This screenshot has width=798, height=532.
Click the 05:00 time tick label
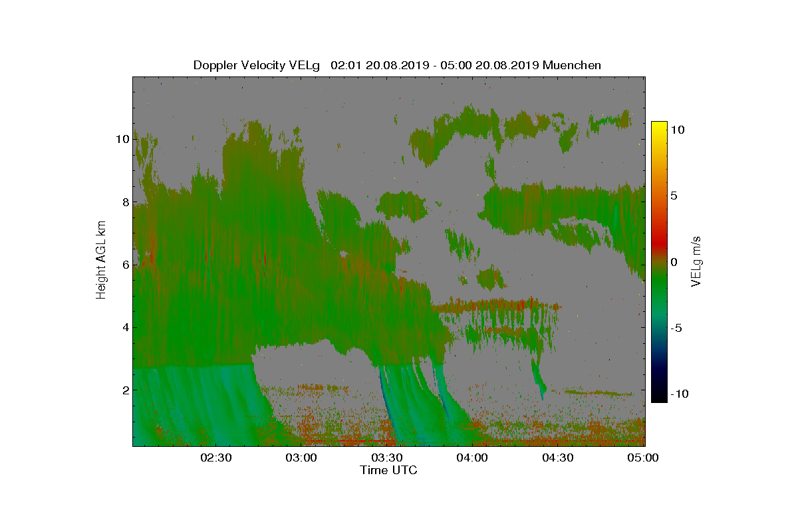(x=643, y=458)
